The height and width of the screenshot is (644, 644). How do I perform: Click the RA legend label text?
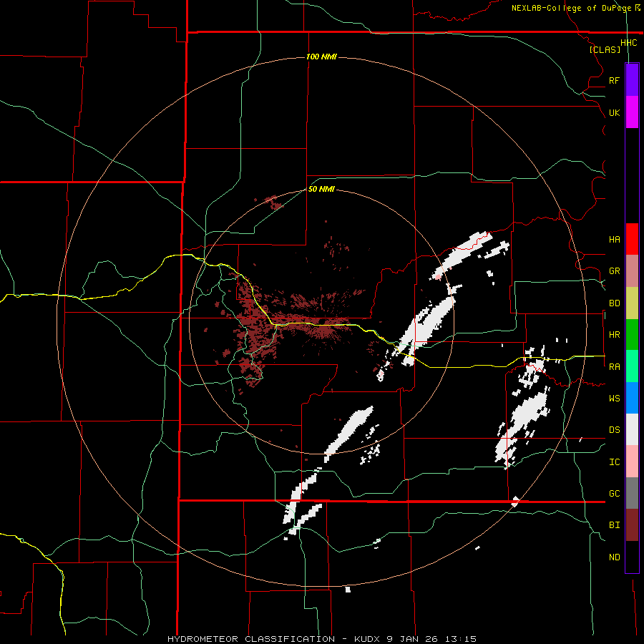click(x=614, y=367)
